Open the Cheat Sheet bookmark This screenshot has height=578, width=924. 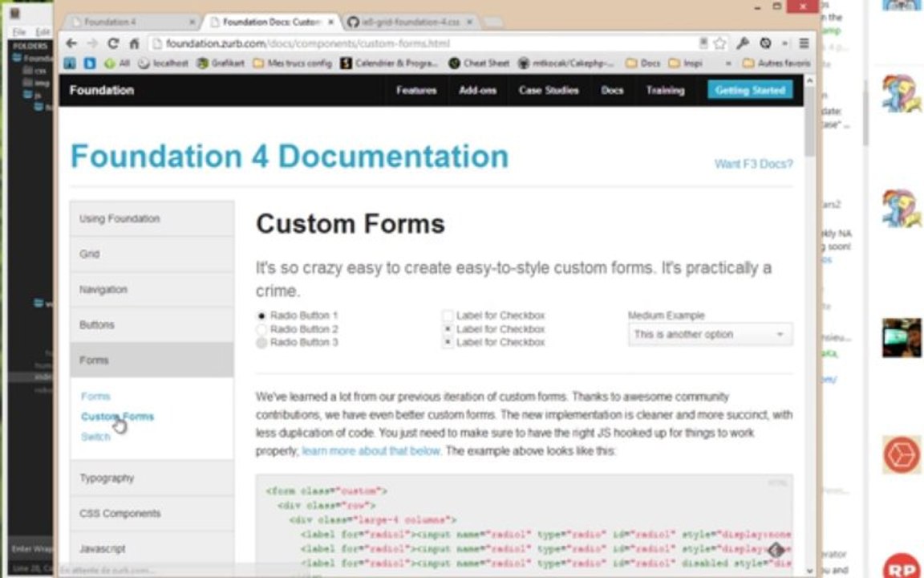pos(479,63)
